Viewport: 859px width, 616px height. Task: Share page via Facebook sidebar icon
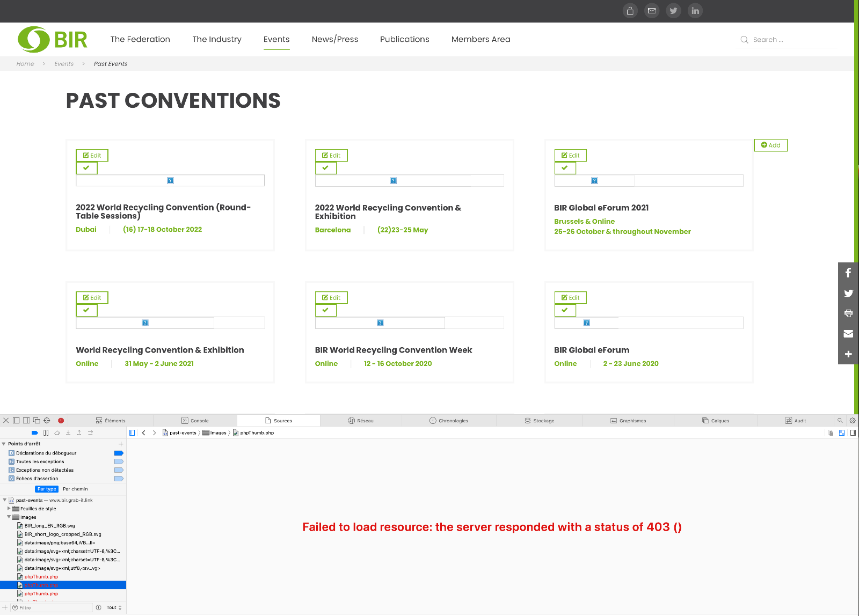pyautogui.click(x=848, y=273)
